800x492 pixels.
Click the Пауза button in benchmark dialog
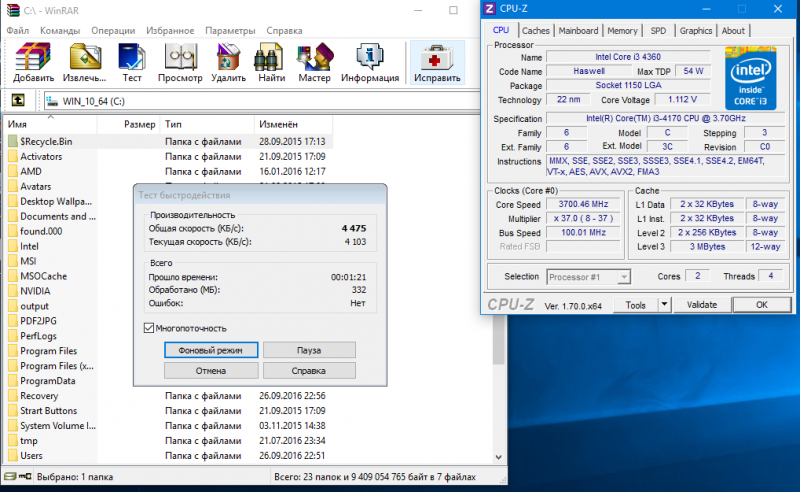309,350
